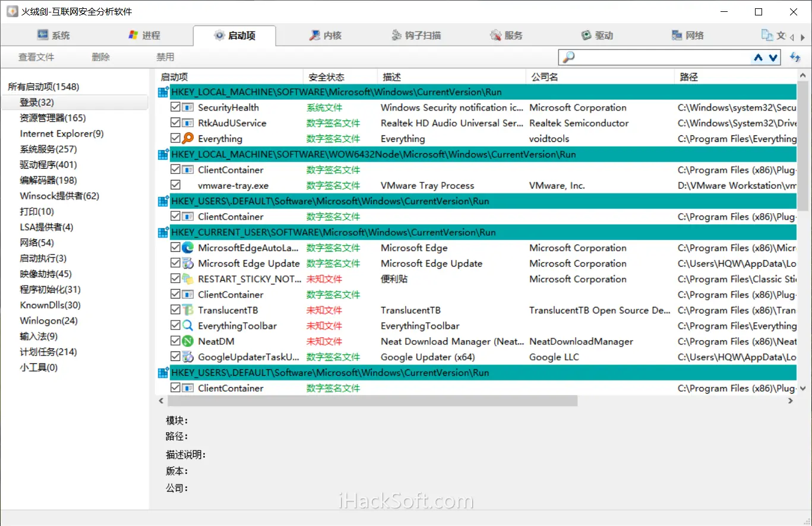Viewport: 812px width, 526px height.
Task: Click the 禁用 button
Action: (165, 57)
